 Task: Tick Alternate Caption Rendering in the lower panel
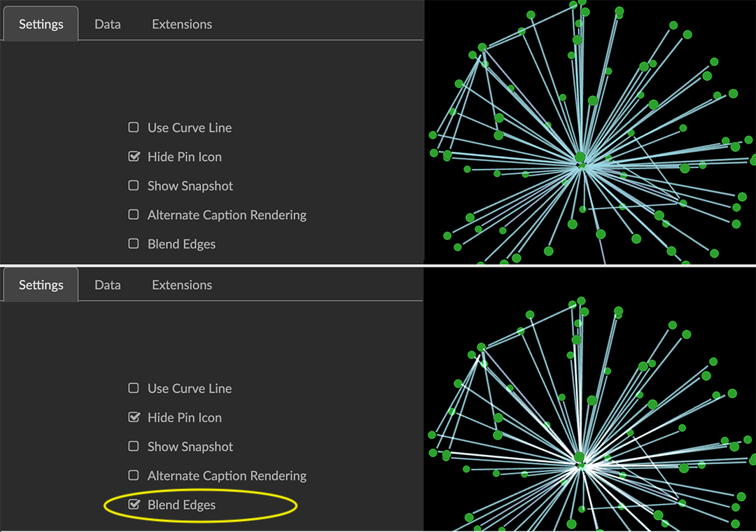(134, 476)
